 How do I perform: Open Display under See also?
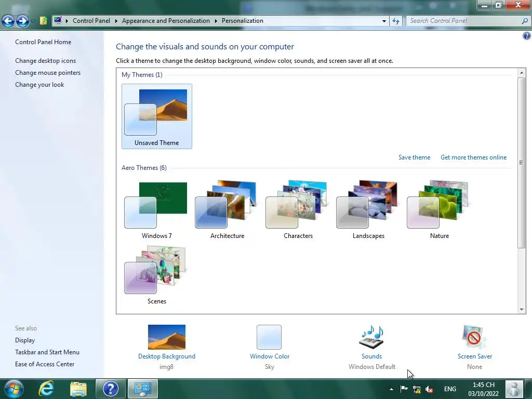pyautogui.click(x=25, y=340)
